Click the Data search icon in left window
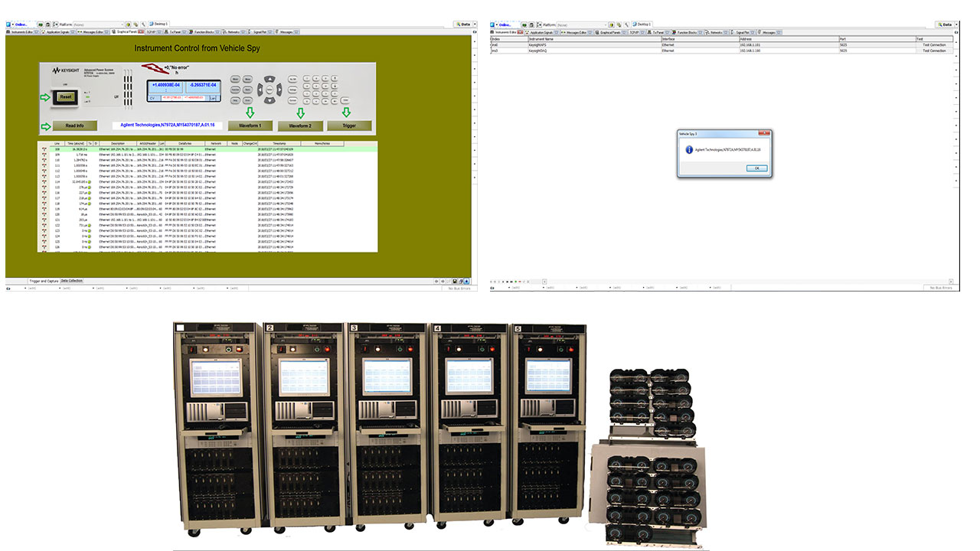 [456, 24]
